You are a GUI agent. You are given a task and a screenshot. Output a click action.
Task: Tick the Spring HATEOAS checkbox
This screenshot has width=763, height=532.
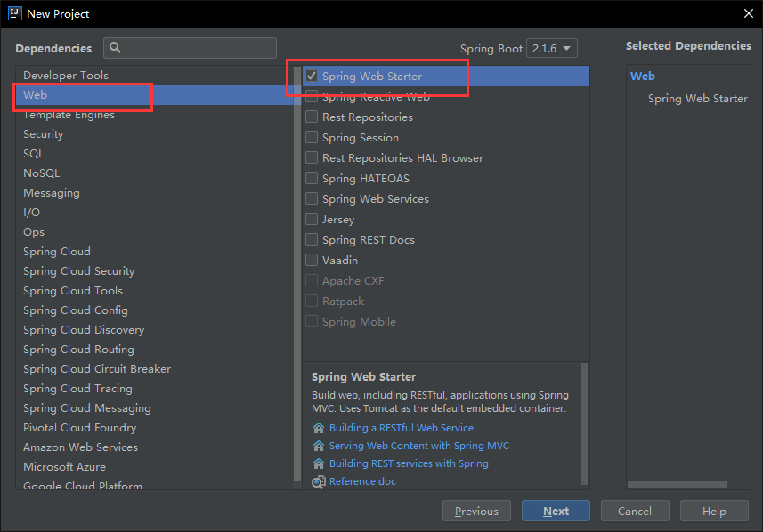pyautogui.click(x=312, y=179)
